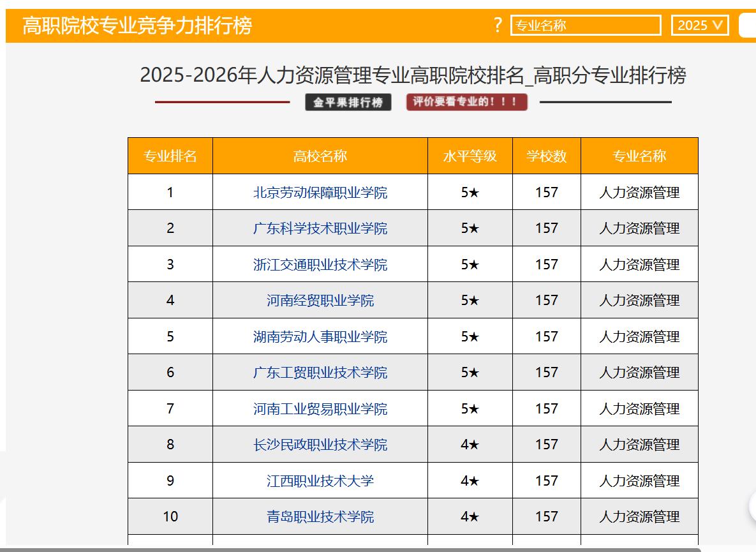Click 人力资源管理 in the 浙江交通职业技术学院 row
This screenshot has width=756, height=552.
[x=639, y=264]
